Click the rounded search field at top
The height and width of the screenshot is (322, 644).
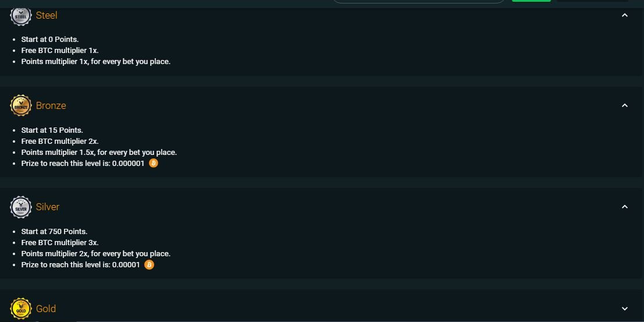tap(419, 1)
